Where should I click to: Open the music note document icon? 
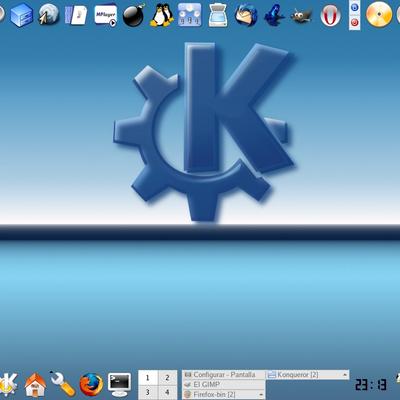coord(76,15)
